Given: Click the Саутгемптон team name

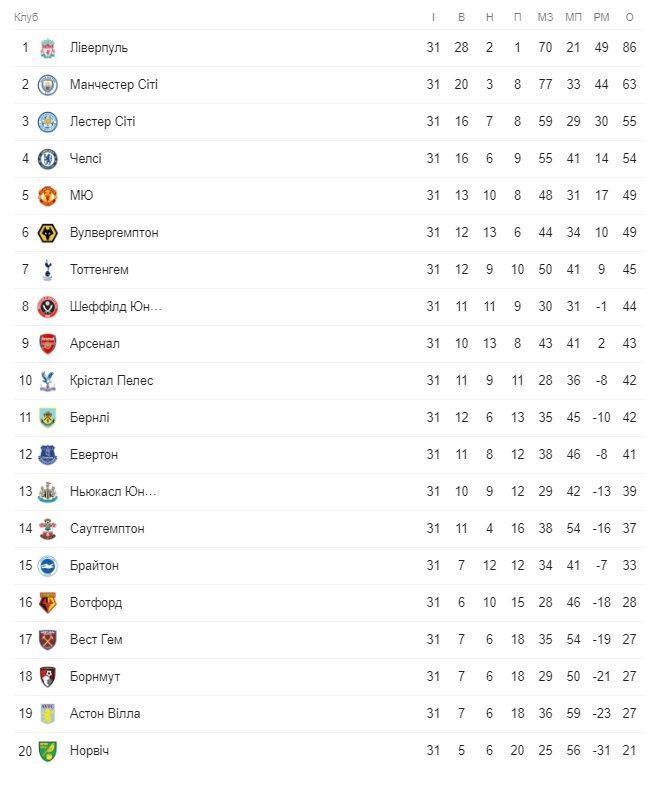Looking at the screenshot, I should coord(107,529).
